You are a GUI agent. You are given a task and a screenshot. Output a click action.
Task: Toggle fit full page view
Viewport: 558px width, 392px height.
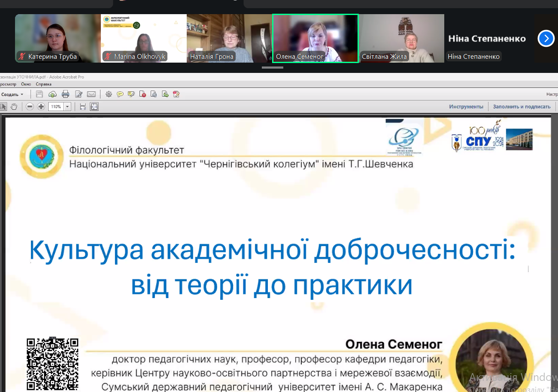click(94, 107)
